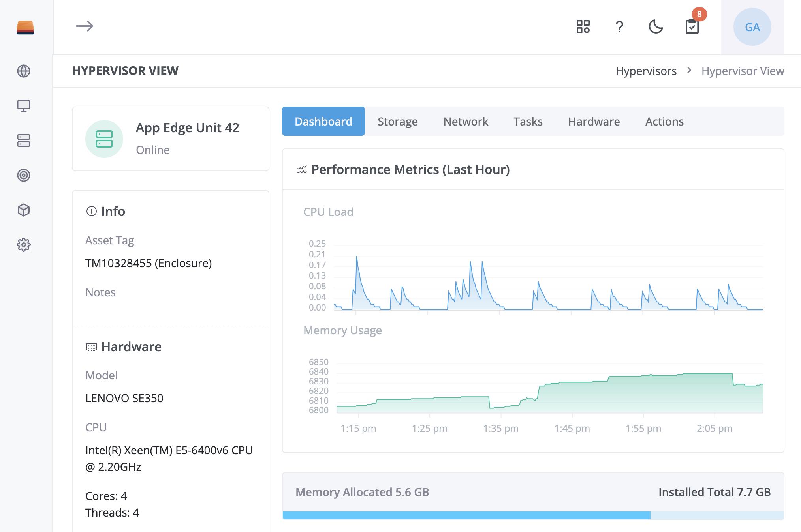The image size is (801, 532).
Task: Click the orange app logo
Action: [x=25, y=27]
